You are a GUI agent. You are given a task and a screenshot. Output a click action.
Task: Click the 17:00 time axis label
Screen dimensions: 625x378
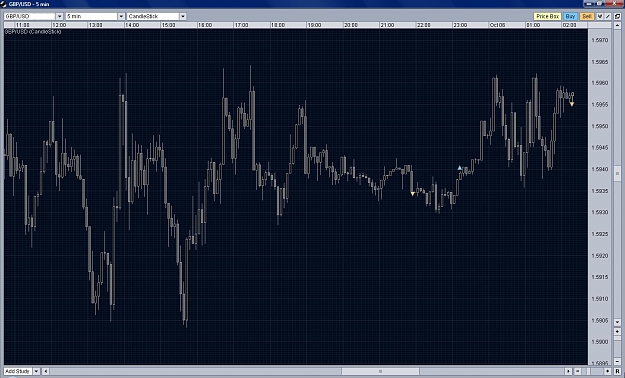(242, 25)
